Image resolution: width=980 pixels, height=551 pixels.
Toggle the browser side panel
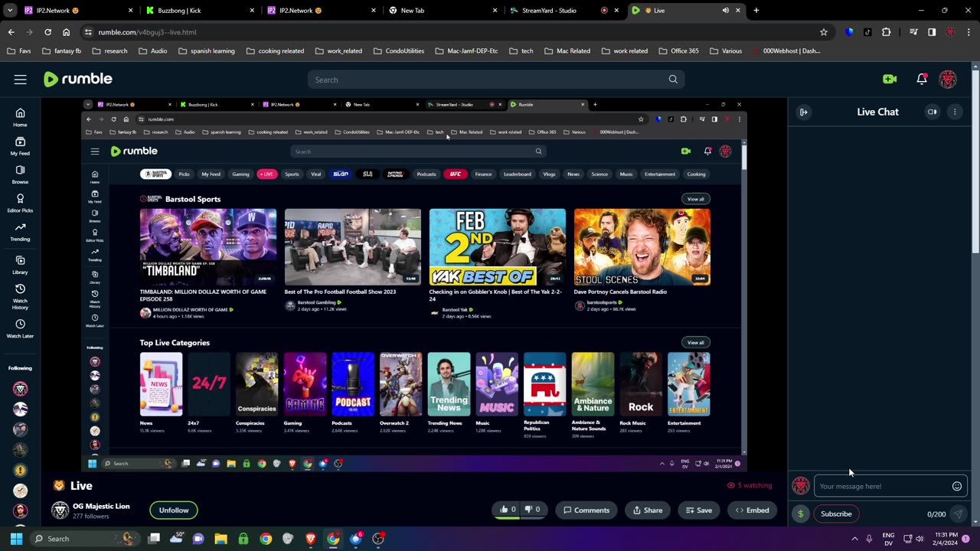(932, 32)
